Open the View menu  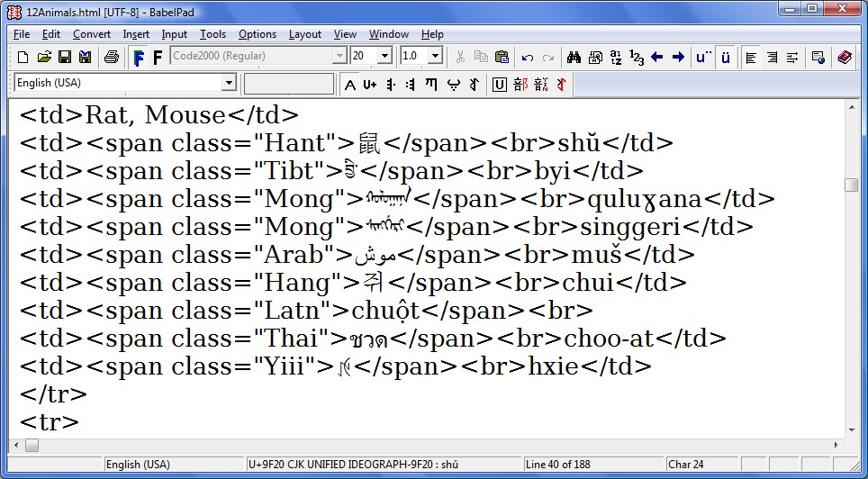pos(345,34)
